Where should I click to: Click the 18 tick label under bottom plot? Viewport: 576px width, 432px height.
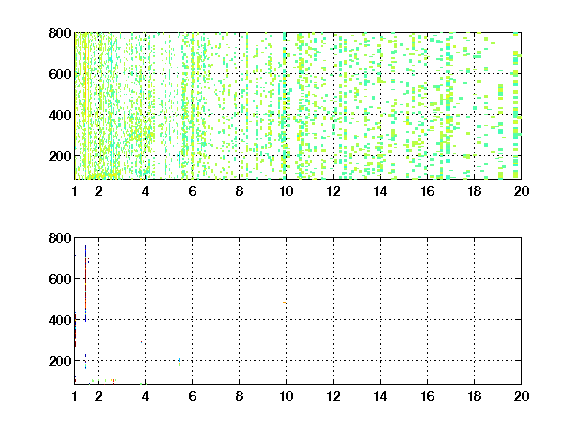[x=474, y=396]
